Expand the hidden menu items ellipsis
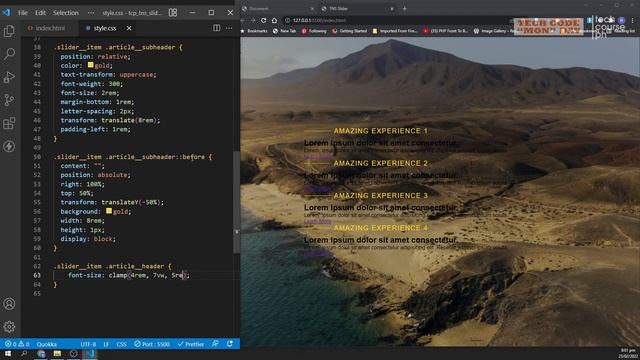 tap(91, 13)
